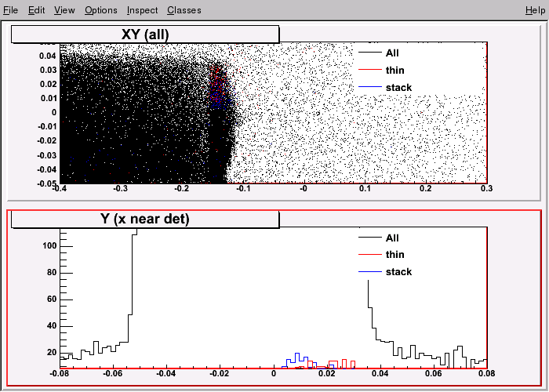The width and height of the screenshot is (549, 392).
Task: Click x-axis label 0.08 of Y histogram
Action: click(487, 373)
